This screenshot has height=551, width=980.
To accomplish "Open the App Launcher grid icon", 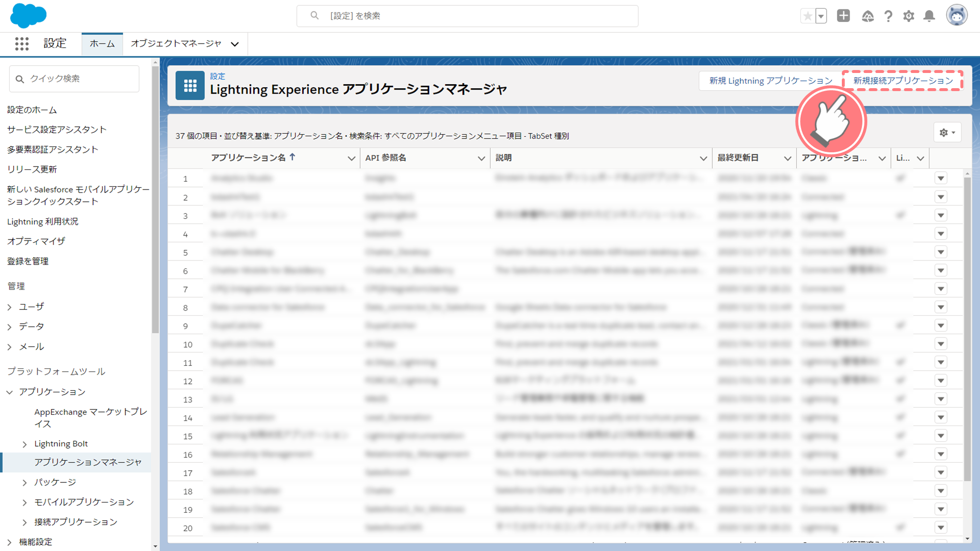I will click(22, 44).
